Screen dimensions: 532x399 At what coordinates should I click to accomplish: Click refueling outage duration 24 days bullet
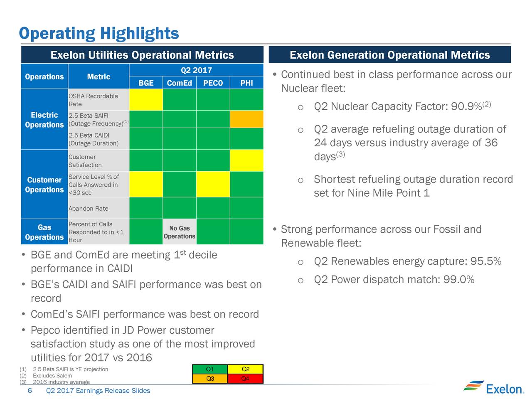point(402,143)
